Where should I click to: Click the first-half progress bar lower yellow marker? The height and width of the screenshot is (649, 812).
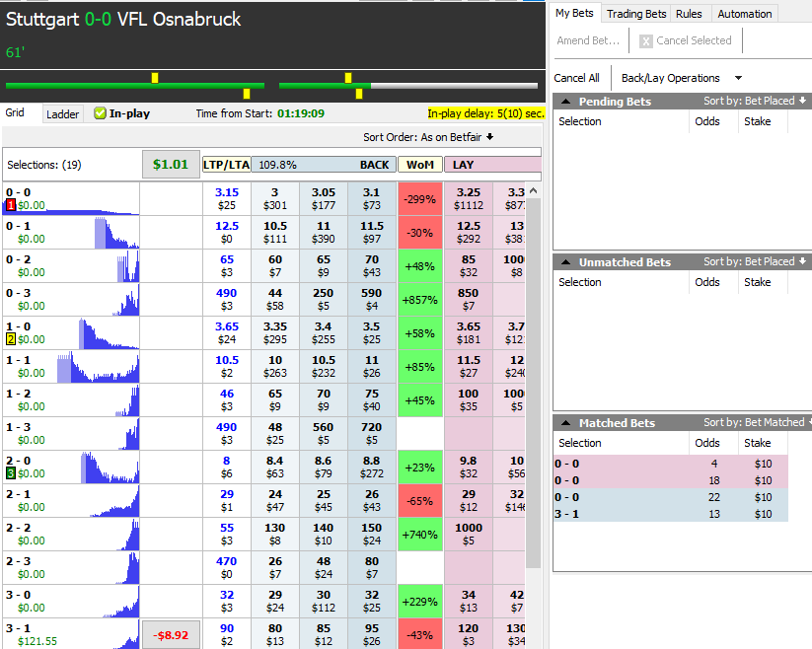[x=247, y=93]
